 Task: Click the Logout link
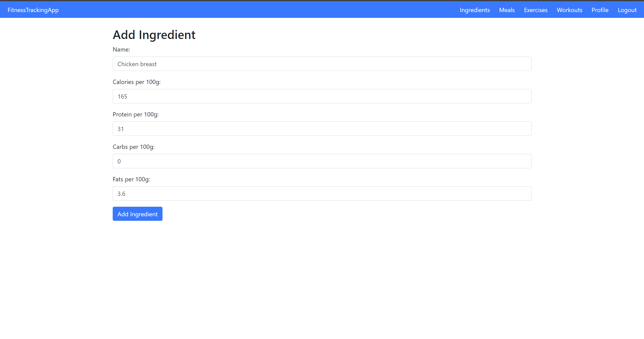pyautogui.click(x=627, y=10)
